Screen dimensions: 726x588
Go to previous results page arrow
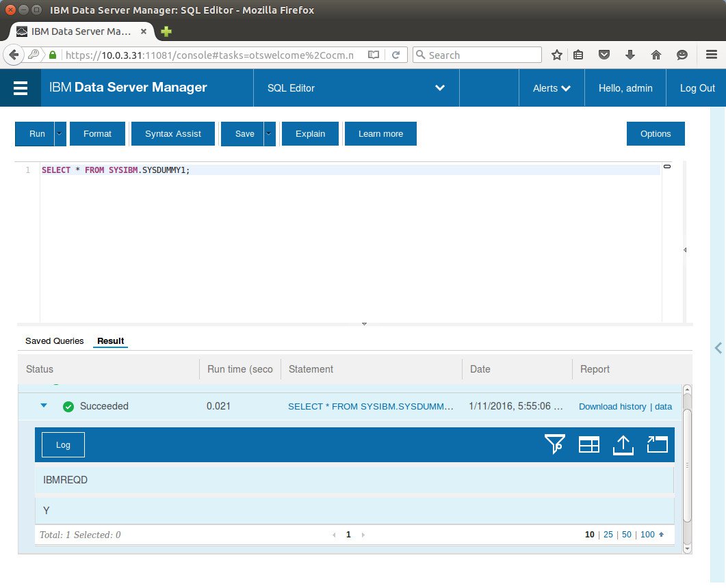point(334,535)
